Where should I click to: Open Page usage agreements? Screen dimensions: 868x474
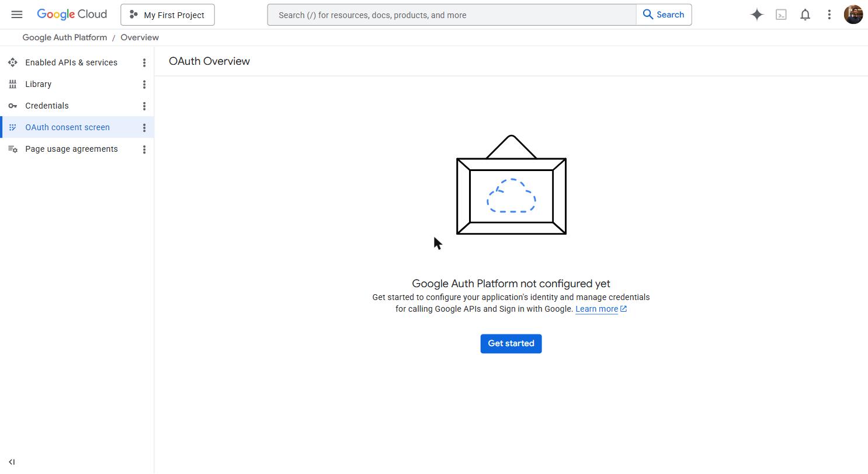click(x=71, y=149)
